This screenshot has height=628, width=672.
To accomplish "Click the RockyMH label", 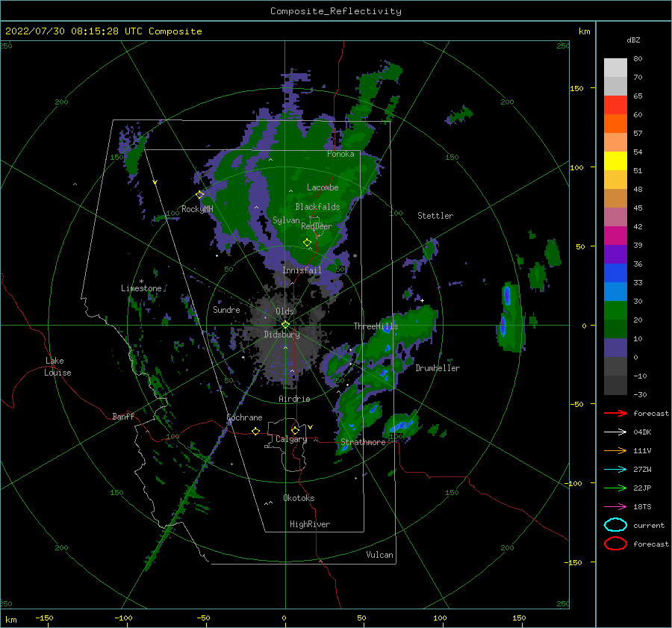I will (x=197, y=209).
